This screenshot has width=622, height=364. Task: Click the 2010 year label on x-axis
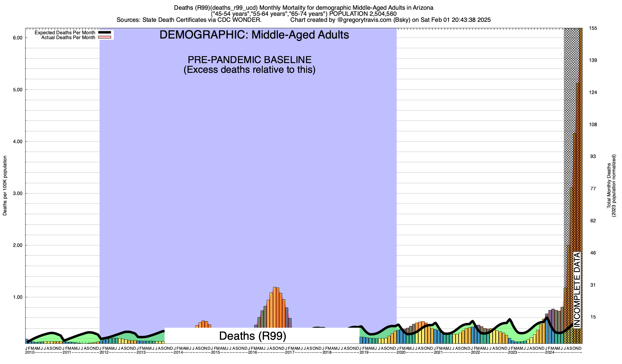(x=29, y=352)
